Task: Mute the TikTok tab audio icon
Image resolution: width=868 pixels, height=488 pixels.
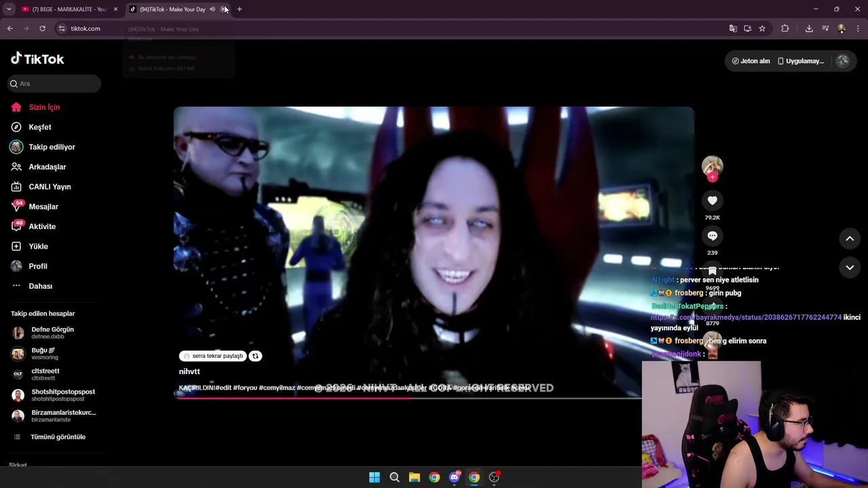Action: 212,9
